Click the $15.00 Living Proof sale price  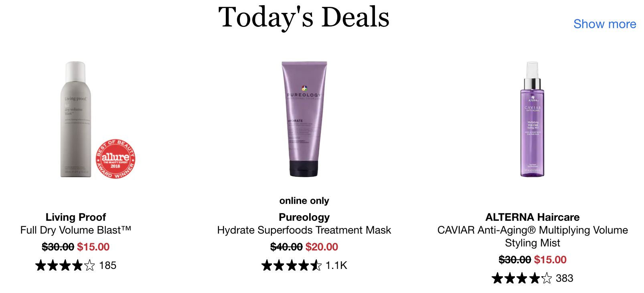pyautogui.click(x=93, y=247)
